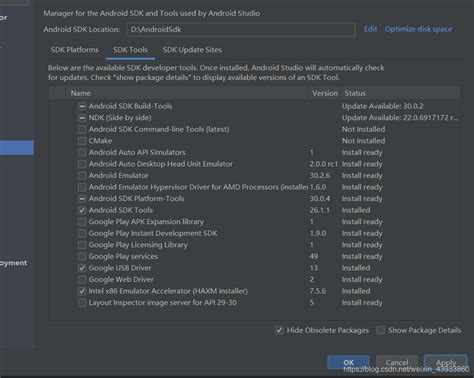This screenshot has height=378, width=474.
Task: Click the Android Emulator version 30.2.6
Action: 320,176
